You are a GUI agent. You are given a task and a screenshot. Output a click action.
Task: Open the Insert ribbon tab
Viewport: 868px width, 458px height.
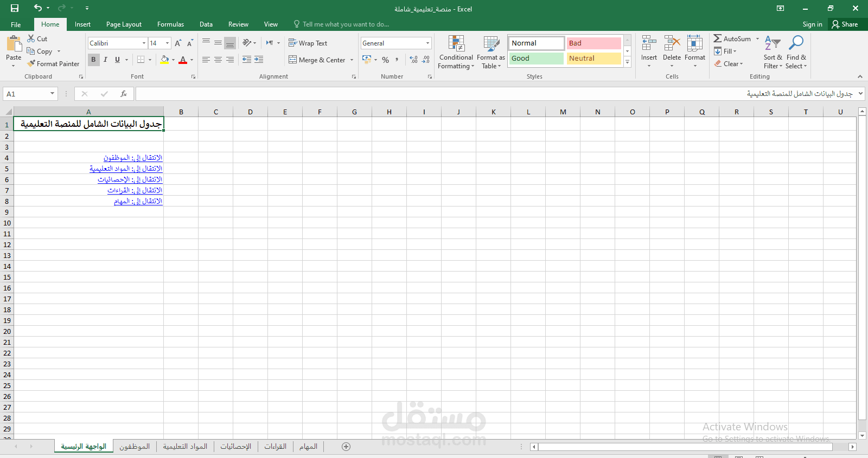[82, 24]
